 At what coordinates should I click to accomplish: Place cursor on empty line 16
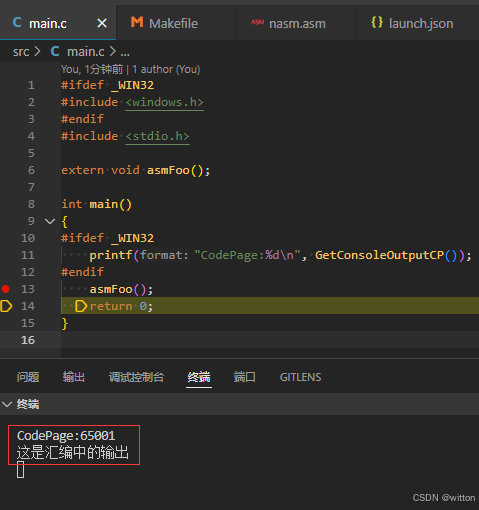[x=270, y=340]
